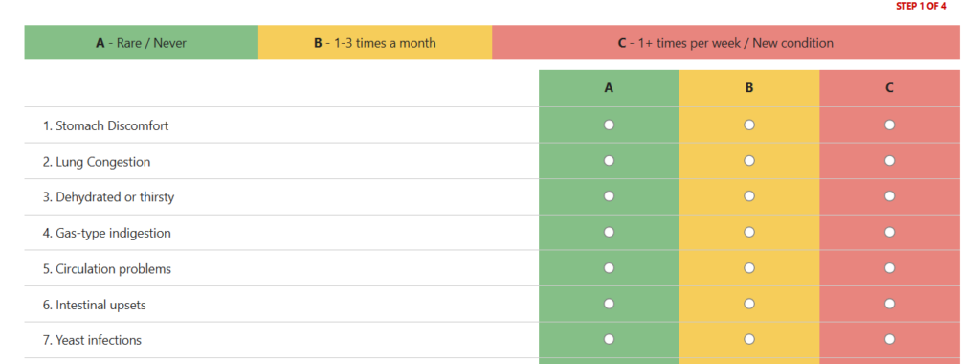The image size is (980, 364).
Task: Select option C for Stomach Discomfort
Action: click(889, 125)
